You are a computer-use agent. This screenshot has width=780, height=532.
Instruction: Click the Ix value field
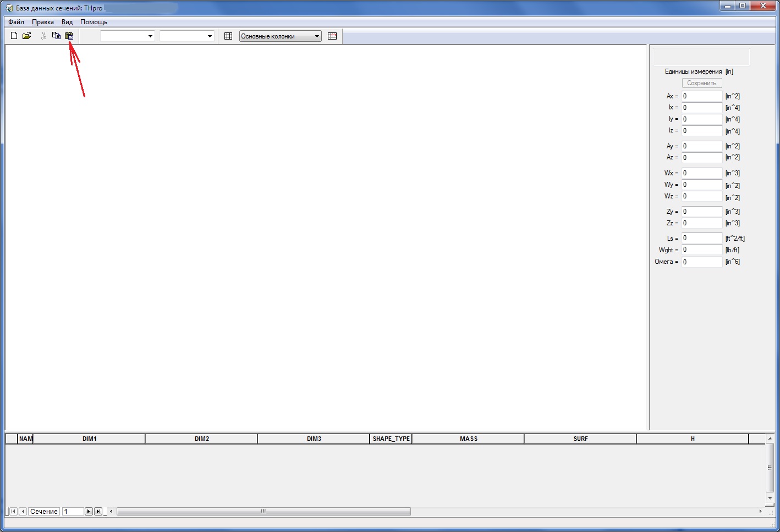point(702,108)
